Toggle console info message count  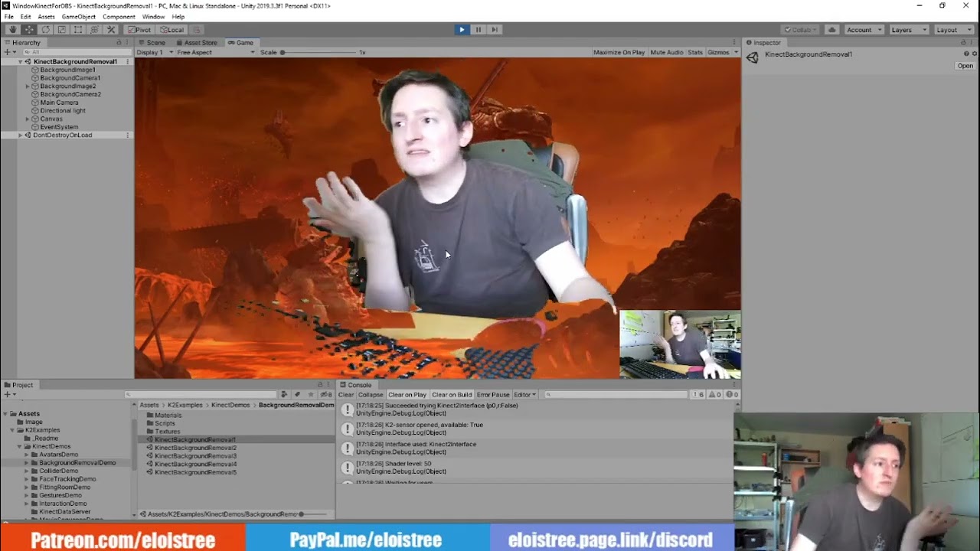tap(698, 395)
